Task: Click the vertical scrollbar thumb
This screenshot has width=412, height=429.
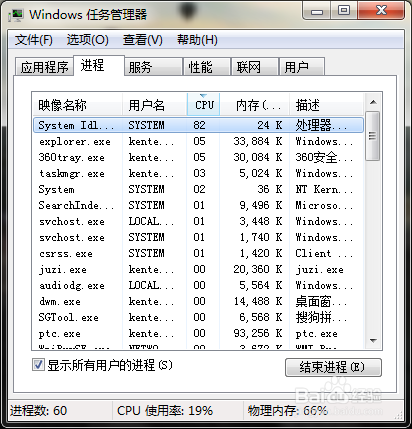Action: click(x=373, y=136)
